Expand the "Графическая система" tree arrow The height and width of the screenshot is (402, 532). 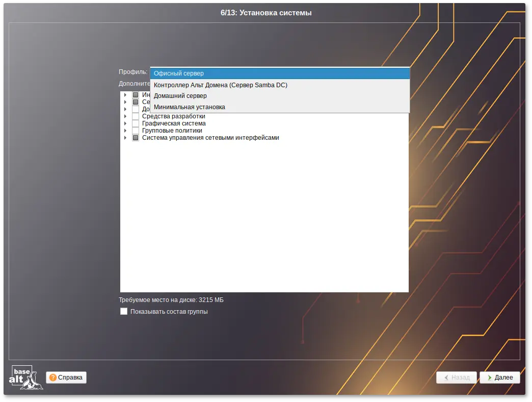(x=125, y=123)
